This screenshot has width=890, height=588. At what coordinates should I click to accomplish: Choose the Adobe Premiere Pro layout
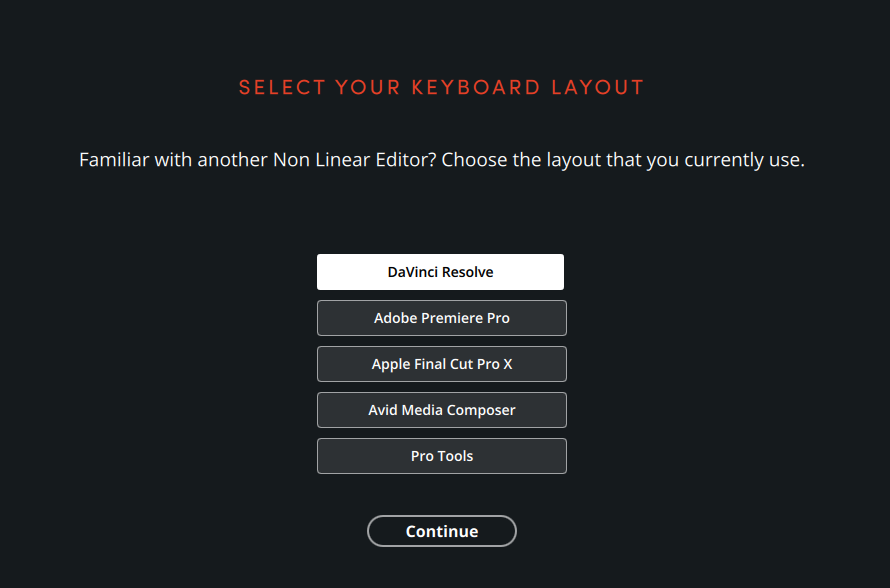click(441, 318)
